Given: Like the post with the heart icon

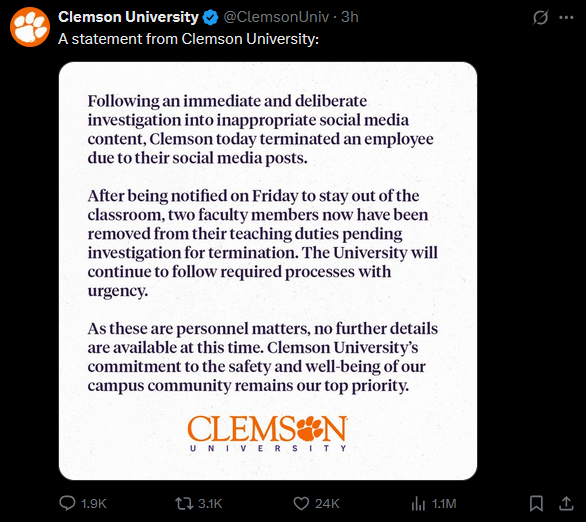Looking at the screenshot, I should [301, 503].
